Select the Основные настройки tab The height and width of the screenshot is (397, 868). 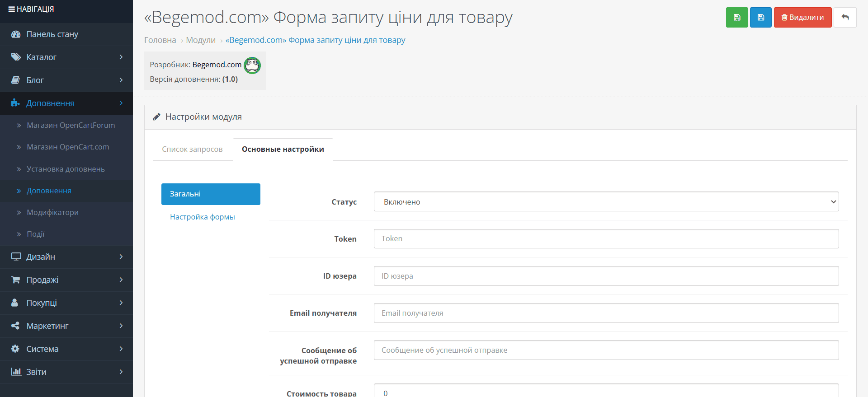(x=283, y=149)
